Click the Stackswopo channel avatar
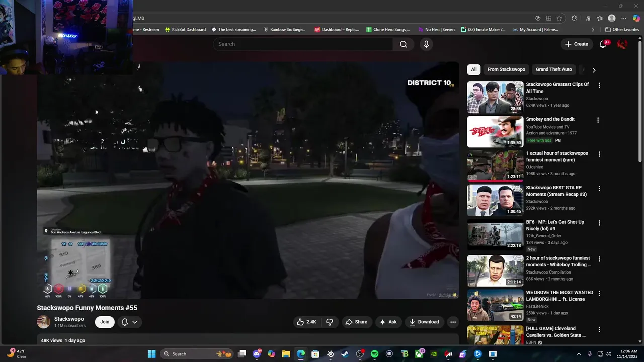This screenshot has width=644, height=362. coord(44,322)
